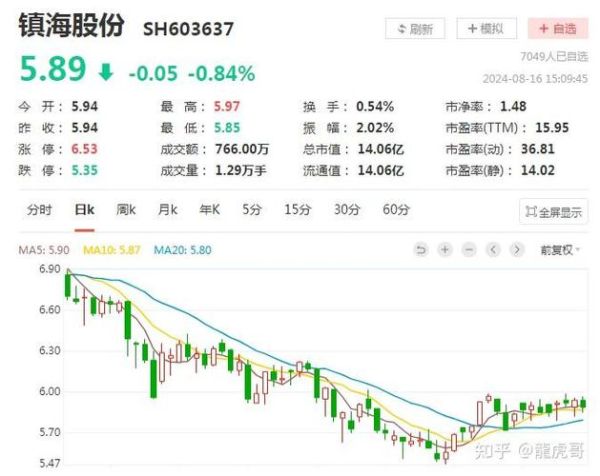
Task: Open the 周k weekly chart tab
Action: [x=126, y=210]
